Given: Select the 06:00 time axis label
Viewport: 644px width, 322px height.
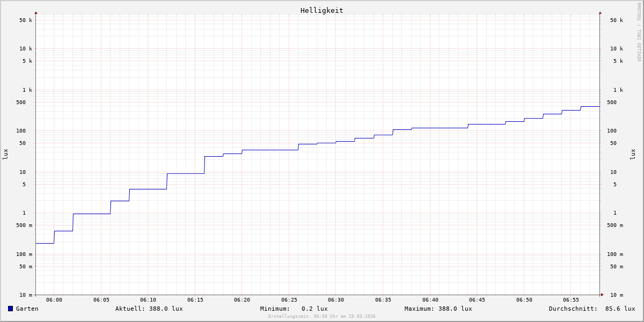Looking at the screenshot, I should coord(54,300).
